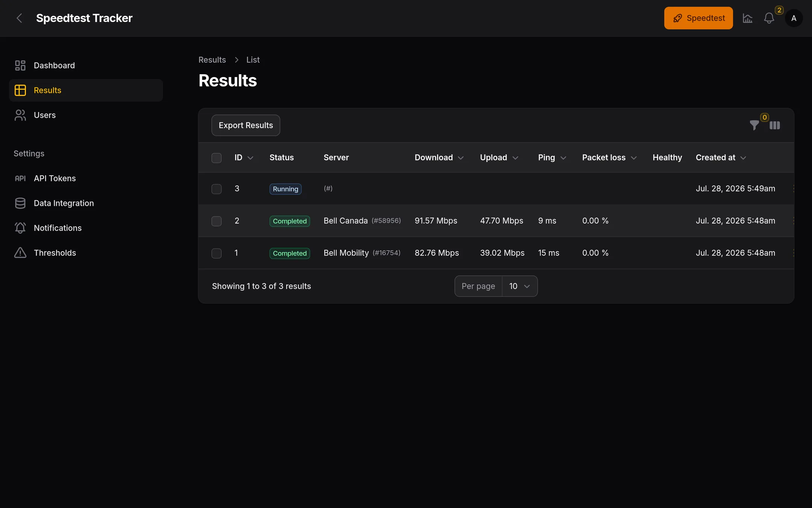Click the Results table icon in sidebar
Viewport: 812px width, 508px height.
(20, 90)
